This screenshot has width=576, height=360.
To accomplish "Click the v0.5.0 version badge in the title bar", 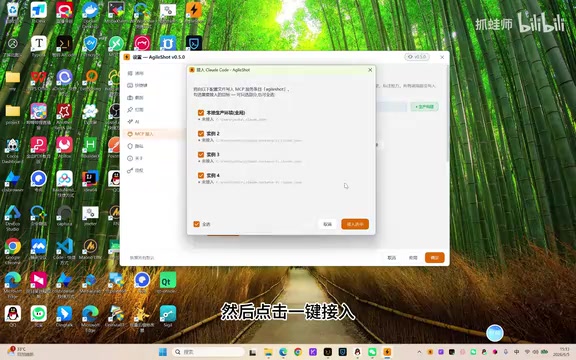I will pos(417,57).
